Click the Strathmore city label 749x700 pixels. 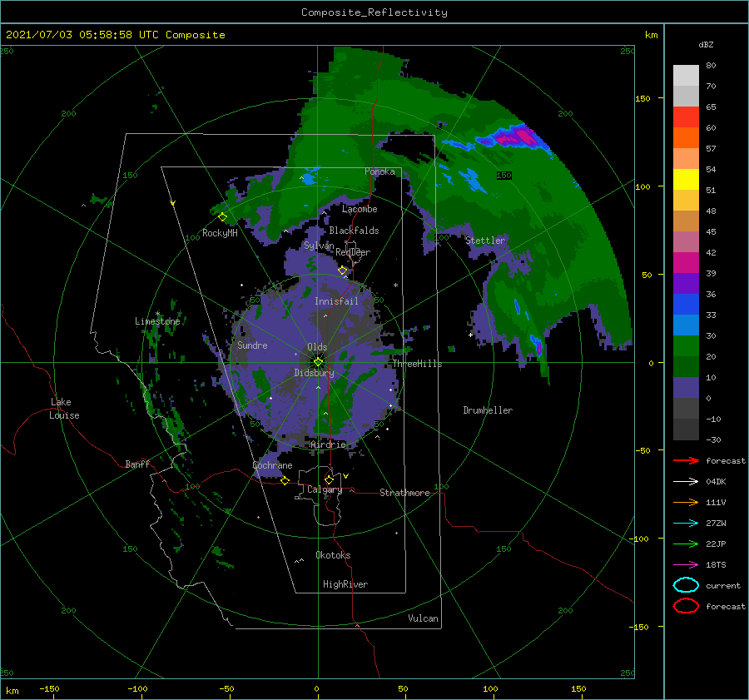[x=404, y=493]
